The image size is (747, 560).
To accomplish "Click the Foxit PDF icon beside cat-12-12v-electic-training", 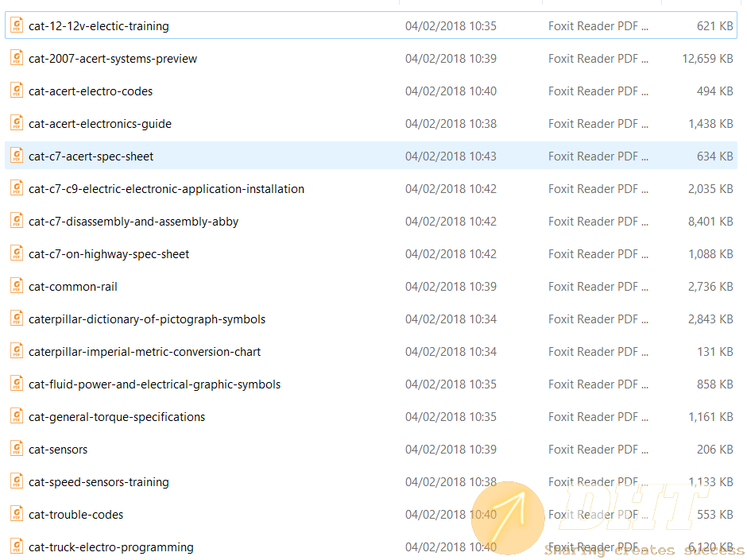I will pos(17,25).
